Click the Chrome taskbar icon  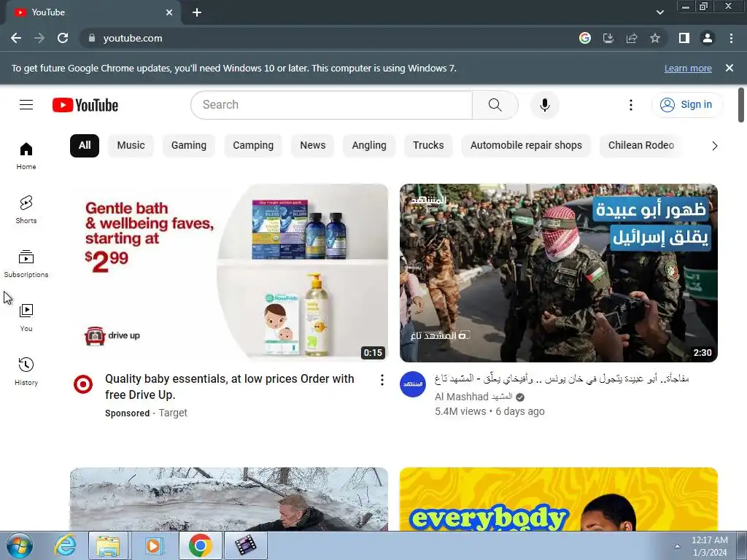click(x=200, y=545)
